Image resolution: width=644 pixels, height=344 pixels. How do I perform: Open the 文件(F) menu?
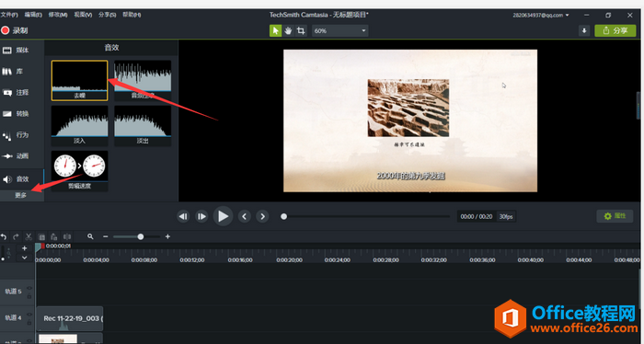pos(8,15)
